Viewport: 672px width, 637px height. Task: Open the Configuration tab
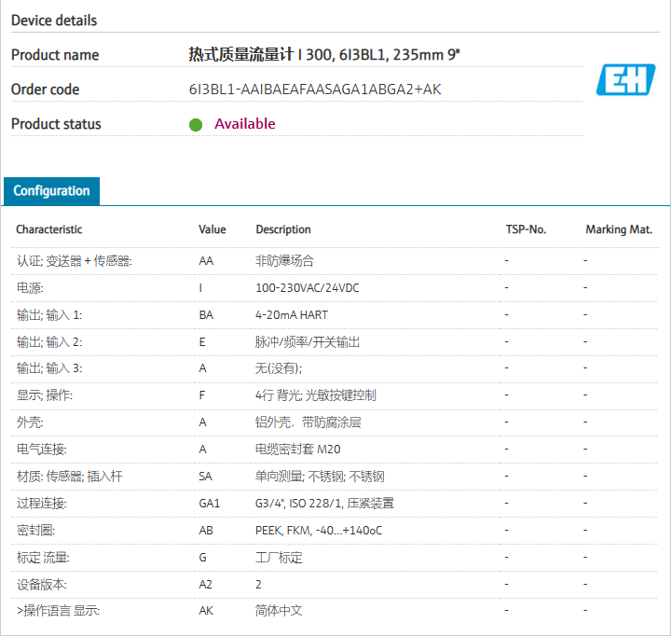point(51,191)
